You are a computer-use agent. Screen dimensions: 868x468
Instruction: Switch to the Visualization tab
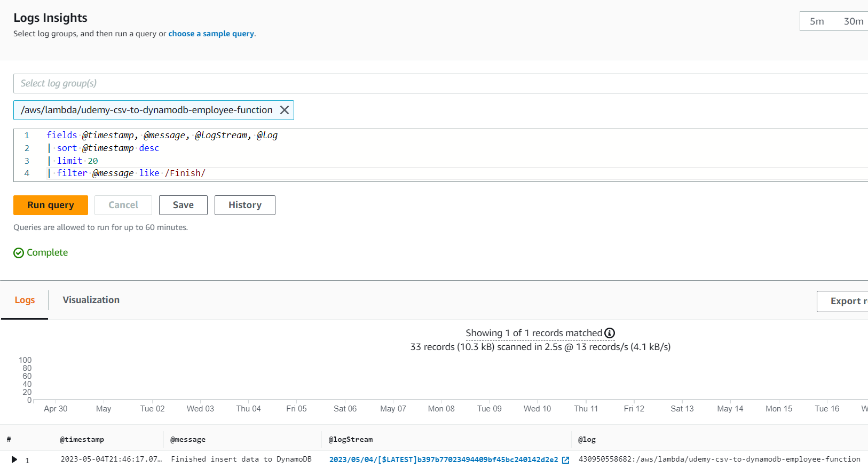(91, 300)
